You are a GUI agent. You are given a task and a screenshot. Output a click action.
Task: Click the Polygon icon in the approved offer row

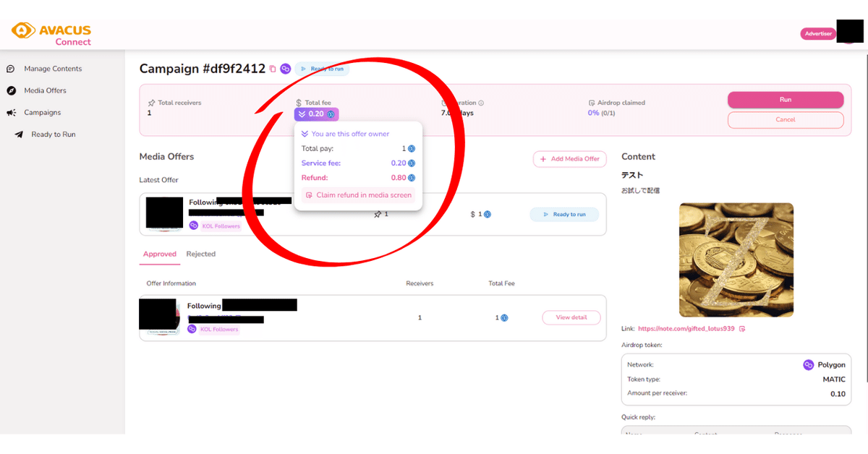click(x=192, y=329)
